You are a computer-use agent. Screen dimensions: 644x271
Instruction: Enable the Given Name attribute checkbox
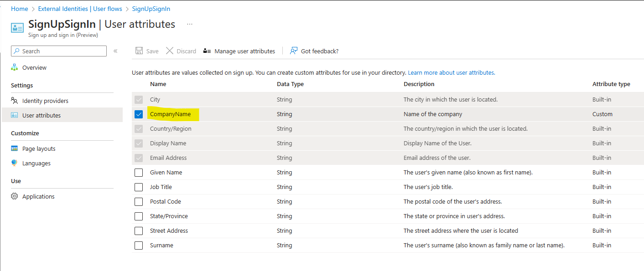(138, 172)
